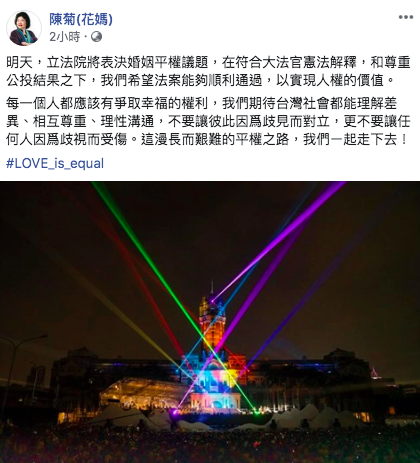Open 陳菊 profile picture avatar
This screenshot has height=463, width=420.
tap(24, 28)
